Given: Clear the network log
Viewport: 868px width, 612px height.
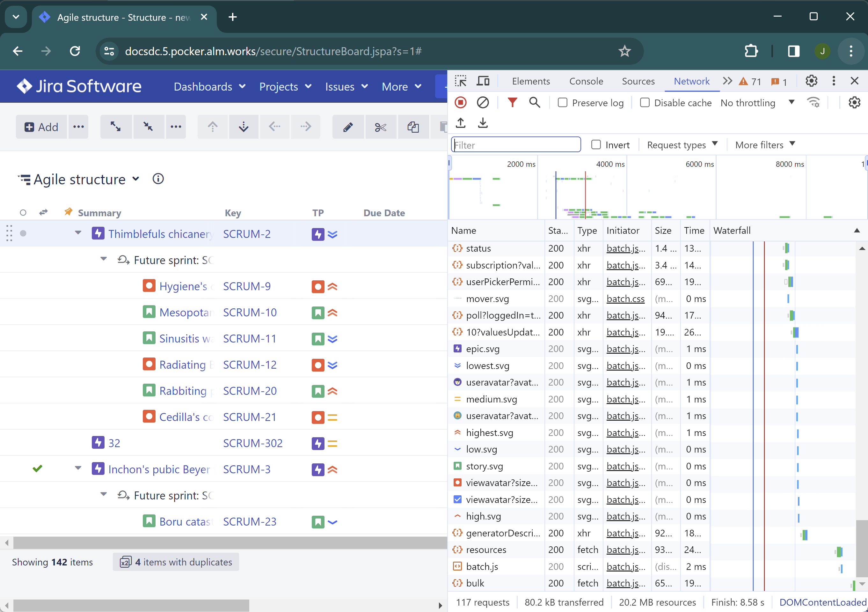Looking at the screenshot, I should pos(482,102).
